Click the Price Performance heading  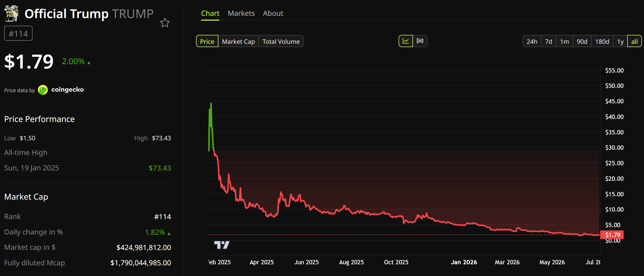pos(39,119)
